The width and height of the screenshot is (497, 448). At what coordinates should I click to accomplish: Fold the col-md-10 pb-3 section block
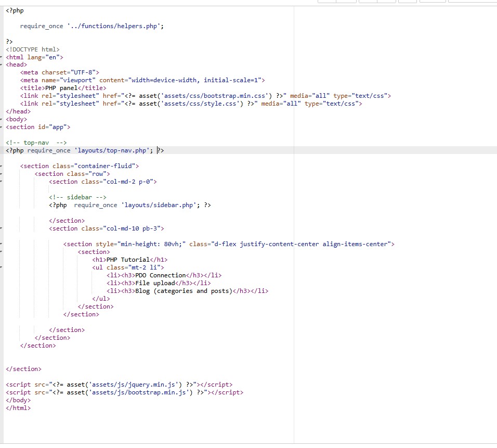coord(1,228)
